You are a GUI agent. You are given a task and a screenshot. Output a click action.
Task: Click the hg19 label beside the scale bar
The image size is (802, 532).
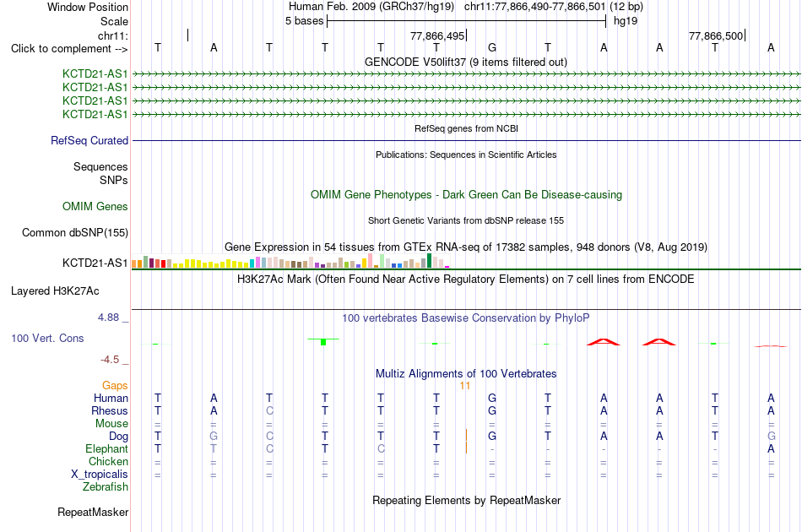click(x=626, y=21)
